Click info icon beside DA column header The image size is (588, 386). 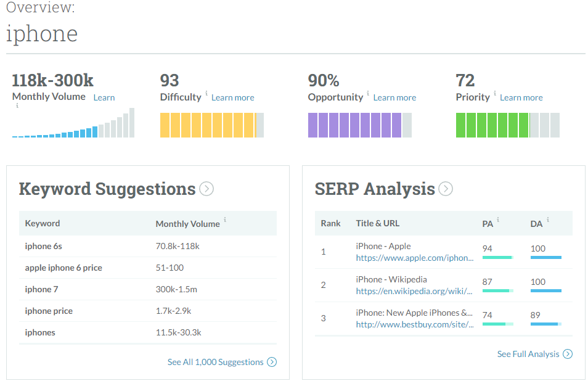[x=548, y=220]
